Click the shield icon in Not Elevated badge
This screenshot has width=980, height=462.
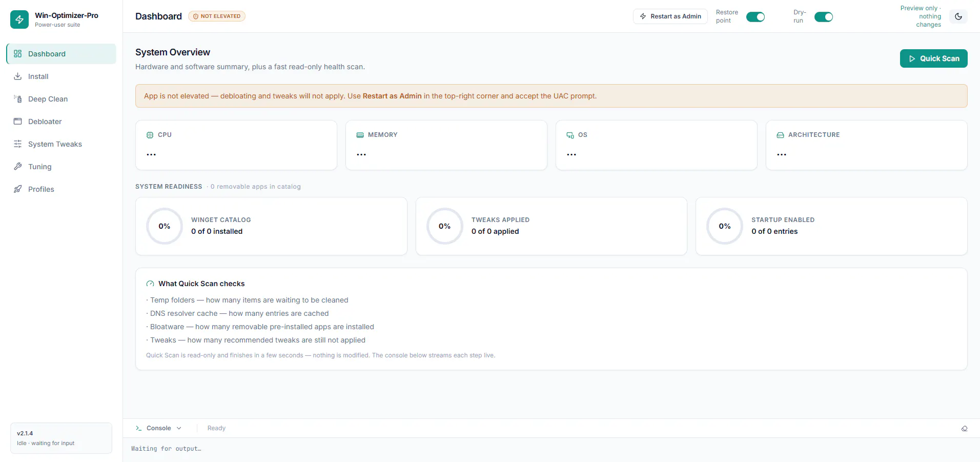pyautogui.click(x=196, y=16)
